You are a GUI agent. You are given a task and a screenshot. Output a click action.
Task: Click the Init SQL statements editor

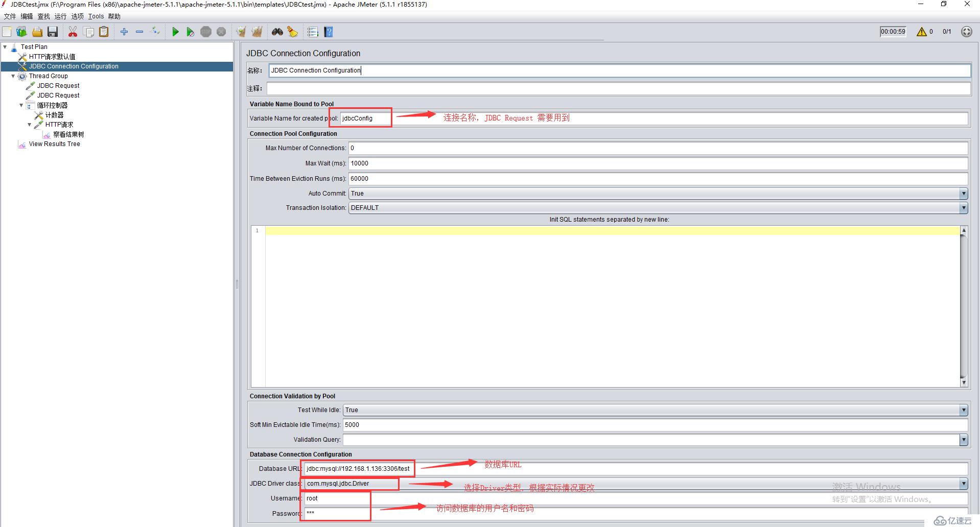click(612, 306)
